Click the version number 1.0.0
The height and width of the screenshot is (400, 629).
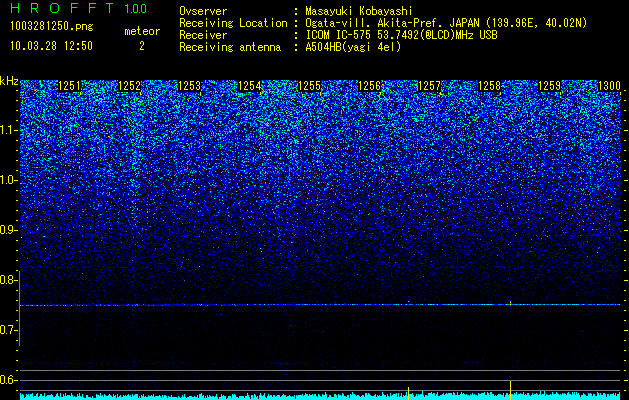click(x=136, y=8)
